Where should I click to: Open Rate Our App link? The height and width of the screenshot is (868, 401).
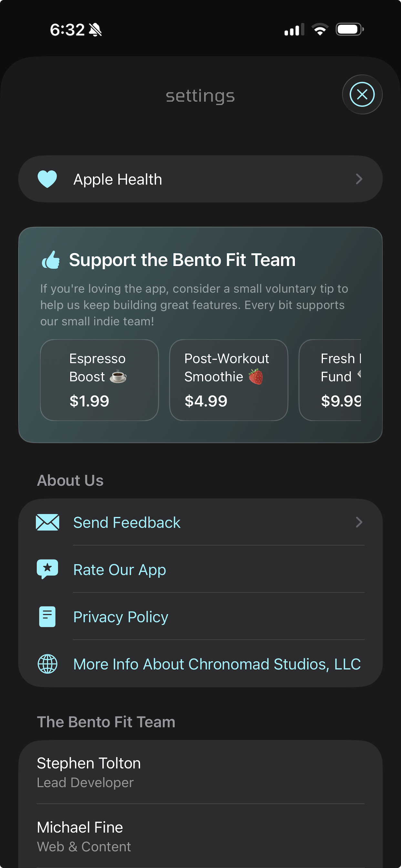tap(120, 570)
